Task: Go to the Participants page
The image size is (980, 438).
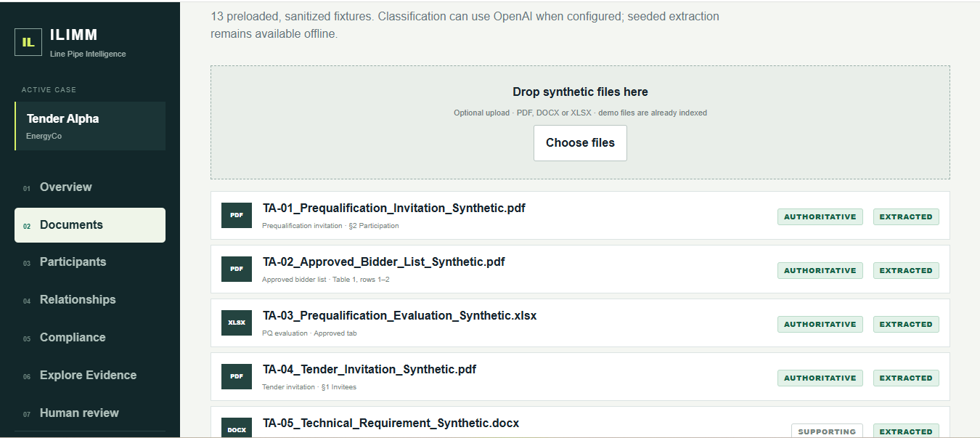Action: [x=90, y=262]
